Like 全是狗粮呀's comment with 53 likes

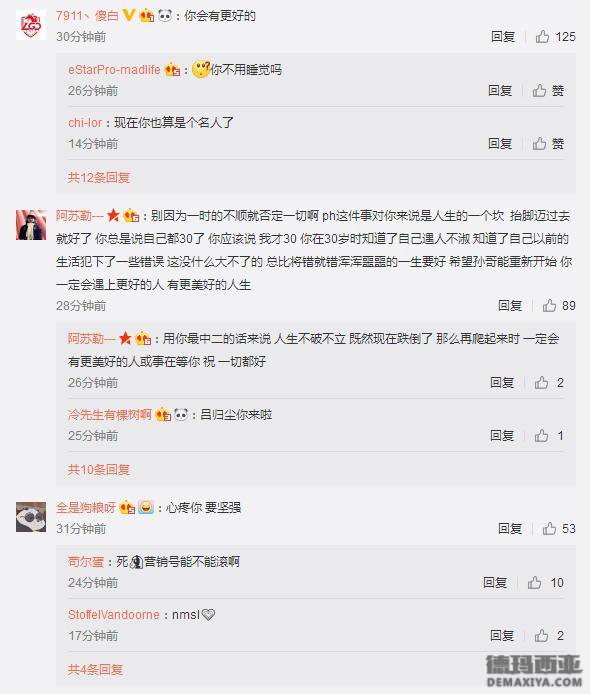point(559,528)
